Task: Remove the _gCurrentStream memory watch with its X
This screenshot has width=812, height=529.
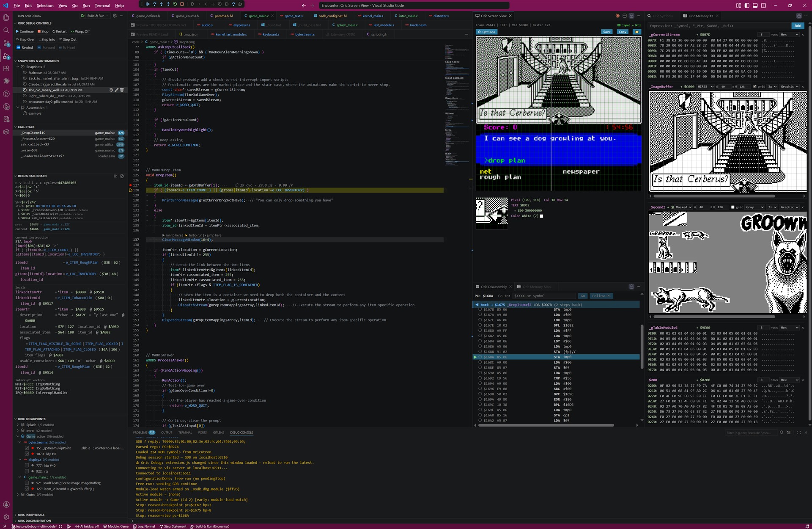Action: tap(803, 34)
